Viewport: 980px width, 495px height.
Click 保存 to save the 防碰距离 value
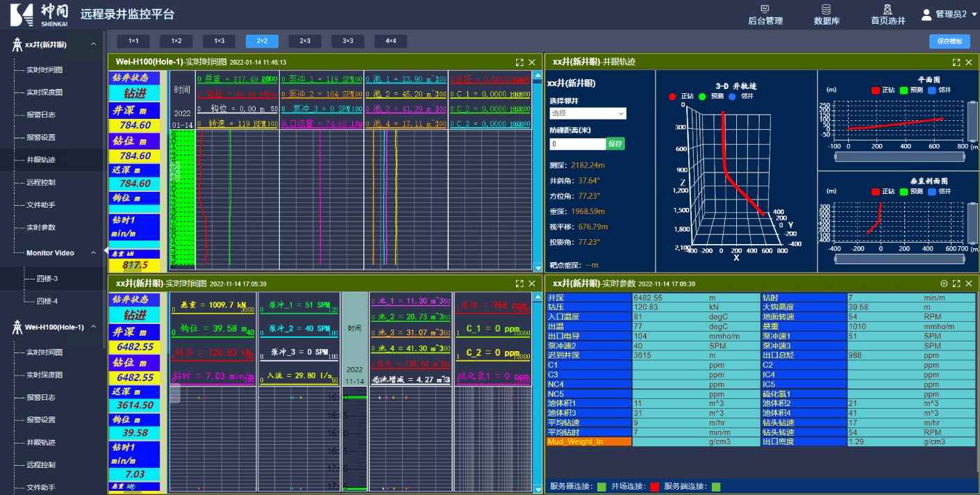pos(615,144)
